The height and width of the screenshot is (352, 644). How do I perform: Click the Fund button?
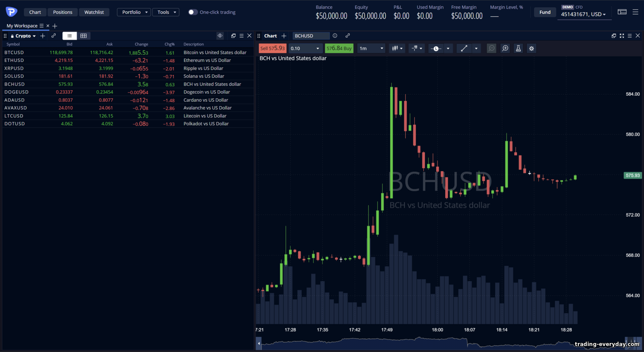[545, 12]
